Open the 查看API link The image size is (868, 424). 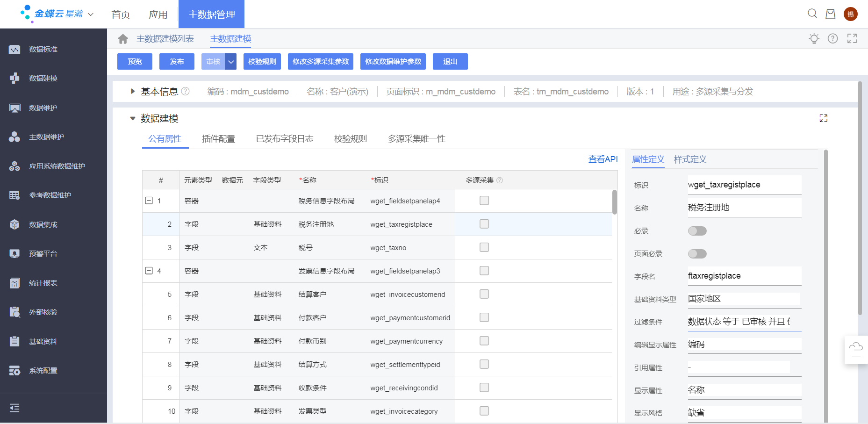(x=603, y=159)
